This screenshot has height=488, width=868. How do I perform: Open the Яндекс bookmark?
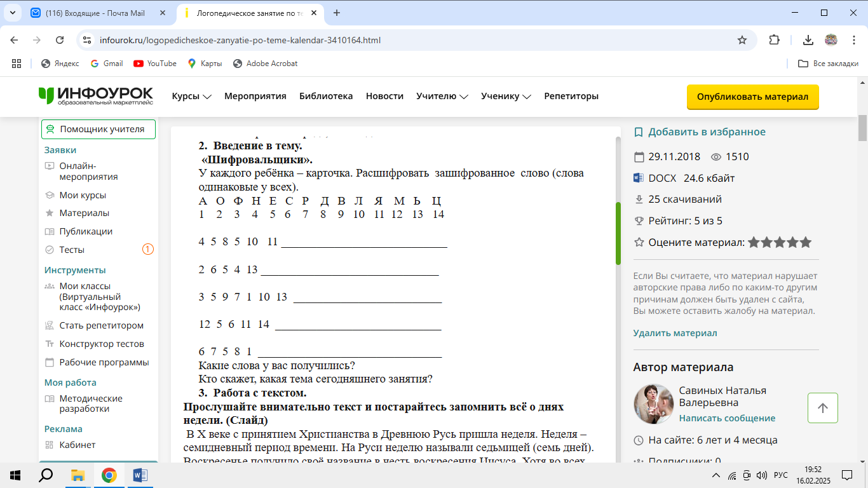[60, 64]
